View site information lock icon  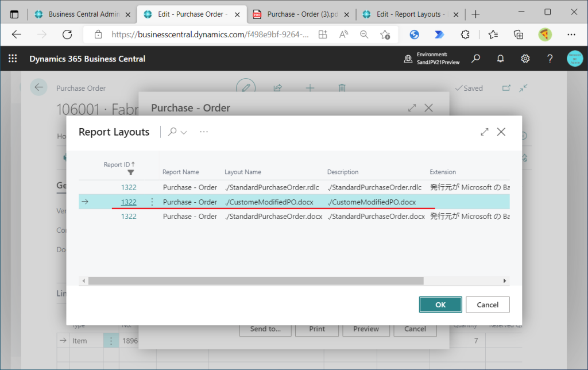click(x=98, y=34)
